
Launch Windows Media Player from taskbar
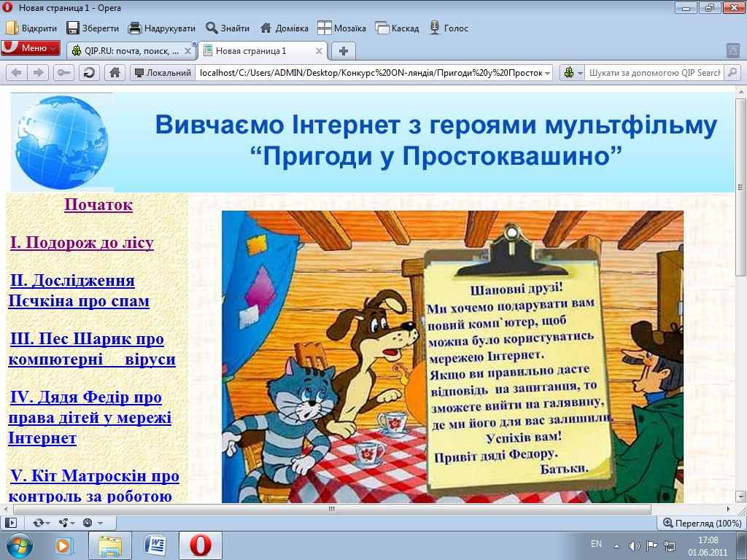tap(64, 545)
